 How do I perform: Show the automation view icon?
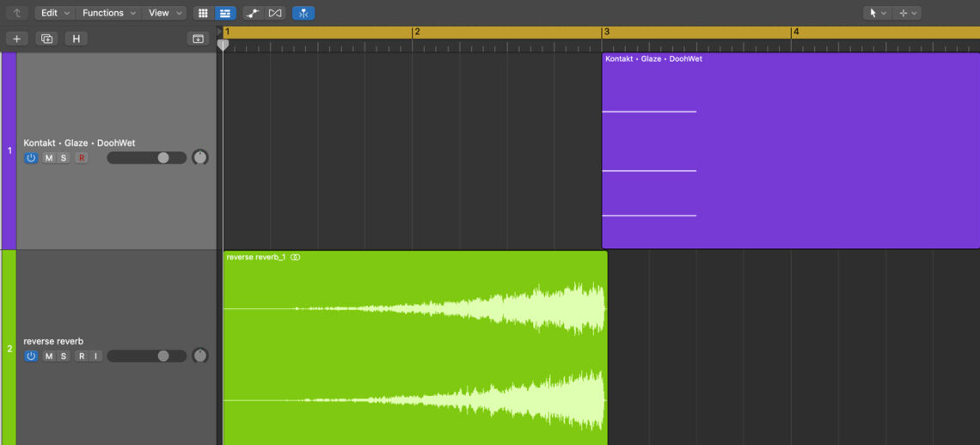pyautogui.click(x=252, y=13)
